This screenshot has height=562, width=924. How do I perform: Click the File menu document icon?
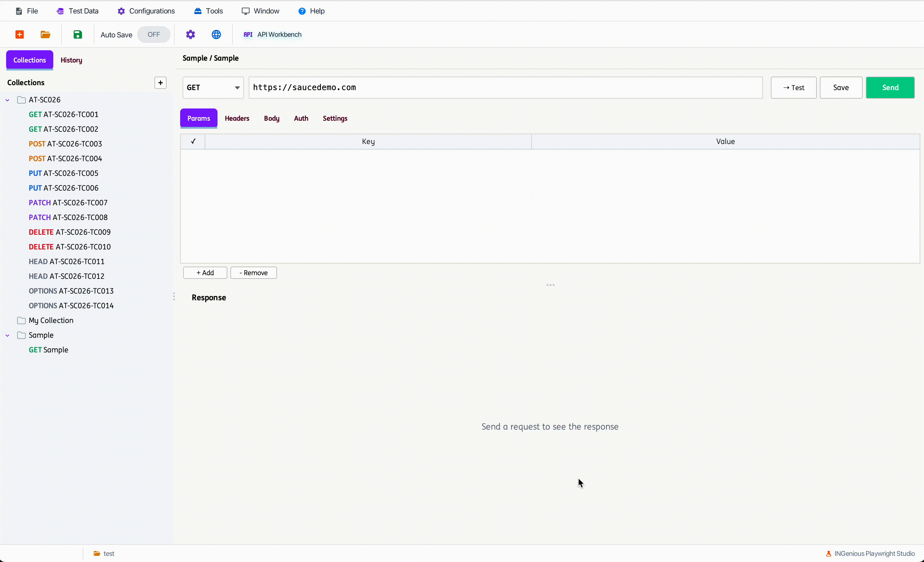click(19, 11)
